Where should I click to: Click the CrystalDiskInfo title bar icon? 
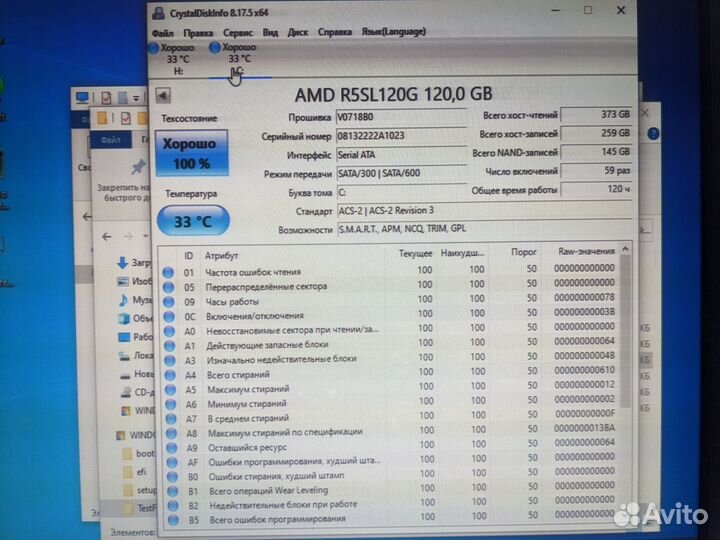(x=159, y=13)
